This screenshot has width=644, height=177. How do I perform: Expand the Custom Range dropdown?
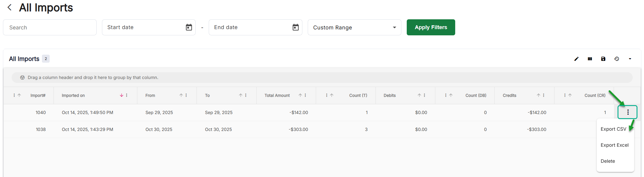(394, 27)
